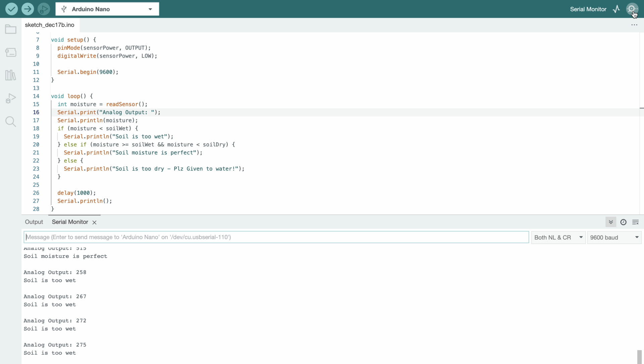
Task: Open Boards Manager in the sidebar
Action: 11,52
